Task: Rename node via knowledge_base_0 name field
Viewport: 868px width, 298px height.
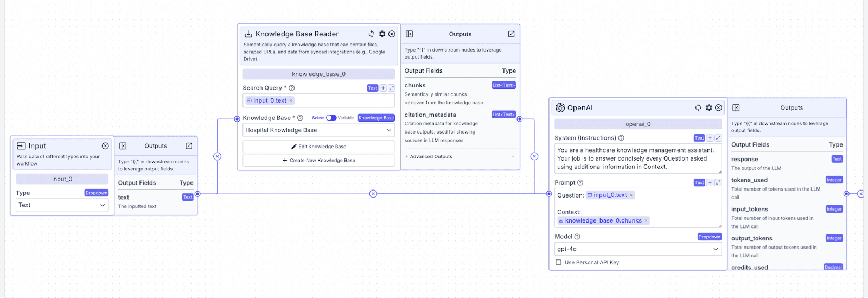Action: click(318, 74)
